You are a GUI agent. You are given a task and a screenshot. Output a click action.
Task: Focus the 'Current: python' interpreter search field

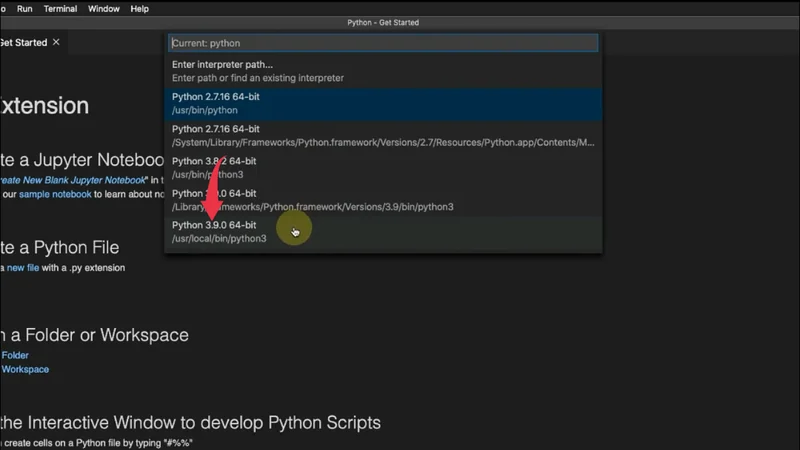(383, 43)
